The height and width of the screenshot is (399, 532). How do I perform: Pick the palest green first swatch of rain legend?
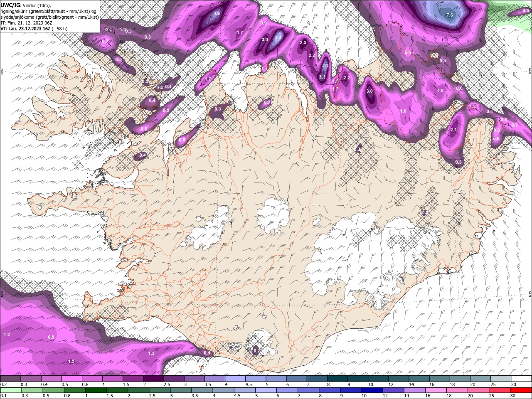pos(11,390)
